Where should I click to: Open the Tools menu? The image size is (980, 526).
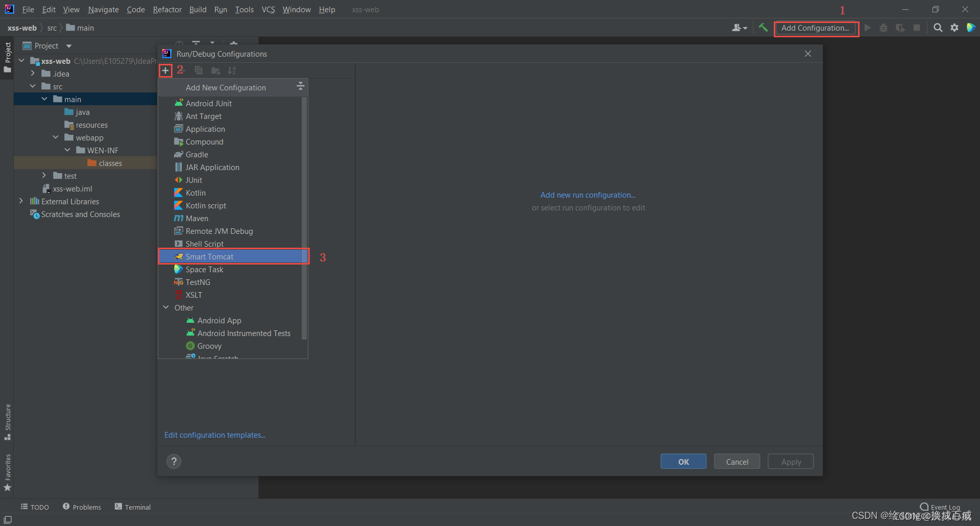(x=244, y=10)
